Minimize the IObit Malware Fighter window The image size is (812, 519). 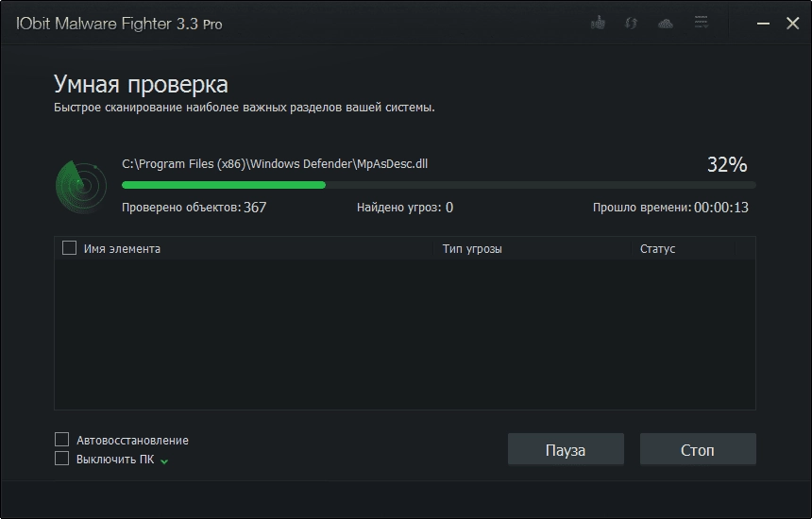(x=763, y=24)
